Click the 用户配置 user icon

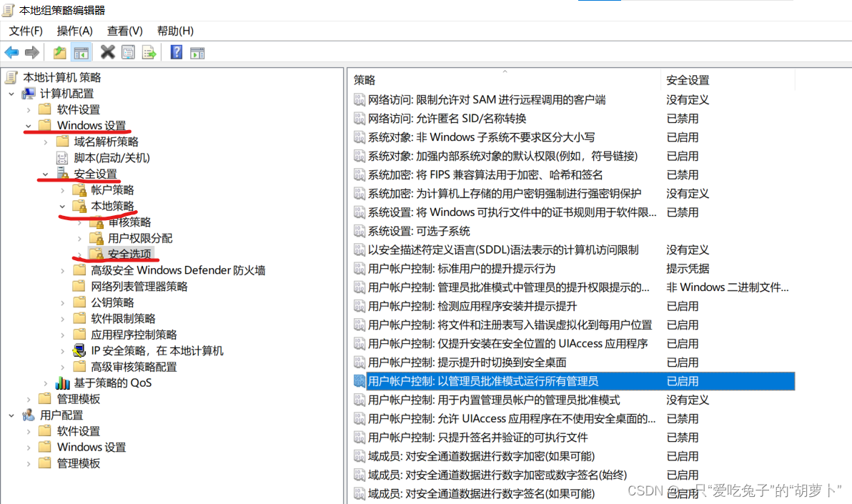click(x=29, y=415)
